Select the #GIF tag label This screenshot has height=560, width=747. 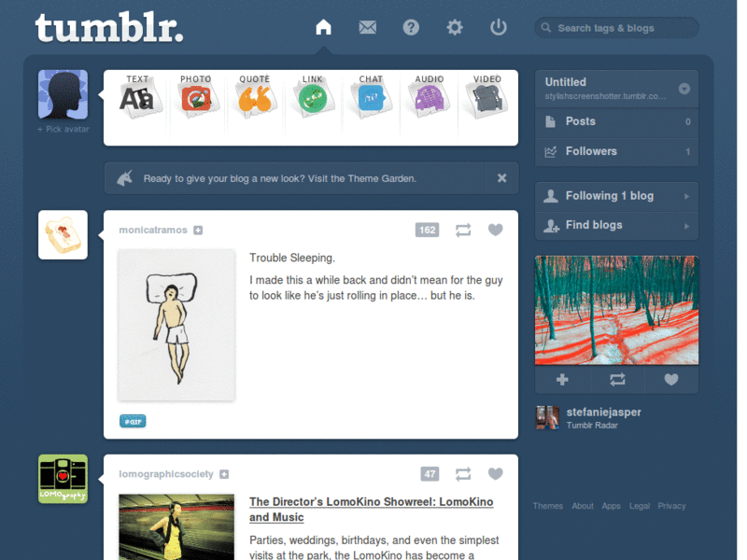(x=133, y=422)
